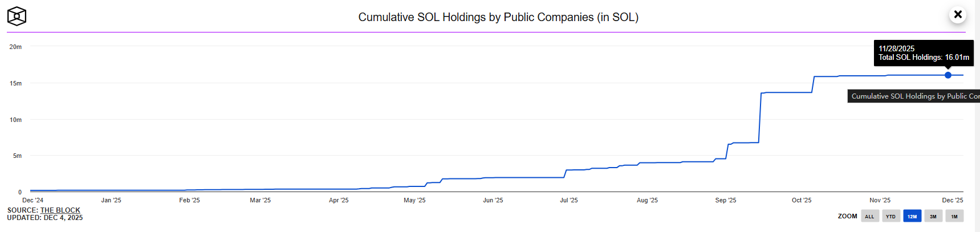
Task: Click the May '25 x-axis label
Action: 414,200
